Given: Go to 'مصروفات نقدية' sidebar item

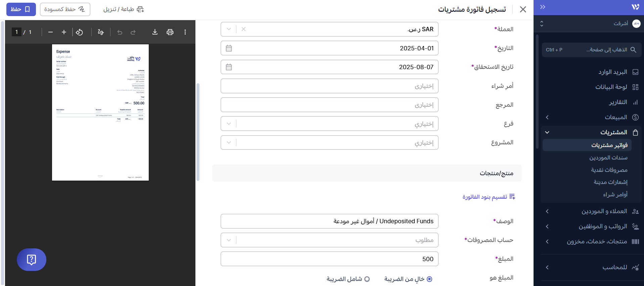Looking at the screenshot, I should coord(609,170).
